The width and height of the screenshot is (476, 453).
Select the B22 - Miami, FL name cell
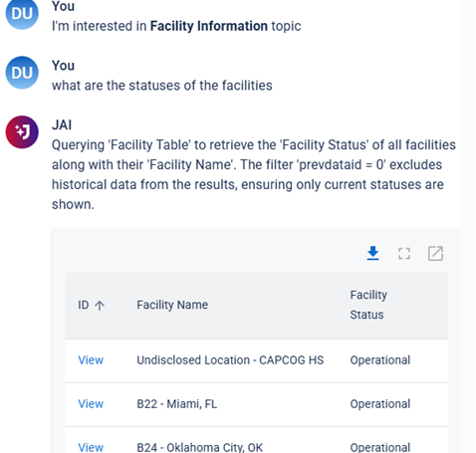pos(177,404)
